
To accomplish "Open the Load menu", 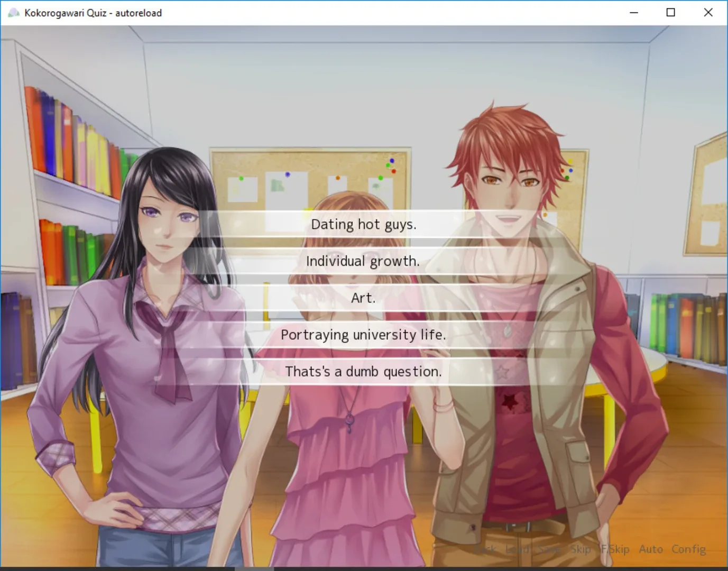I will coord(517,549).
